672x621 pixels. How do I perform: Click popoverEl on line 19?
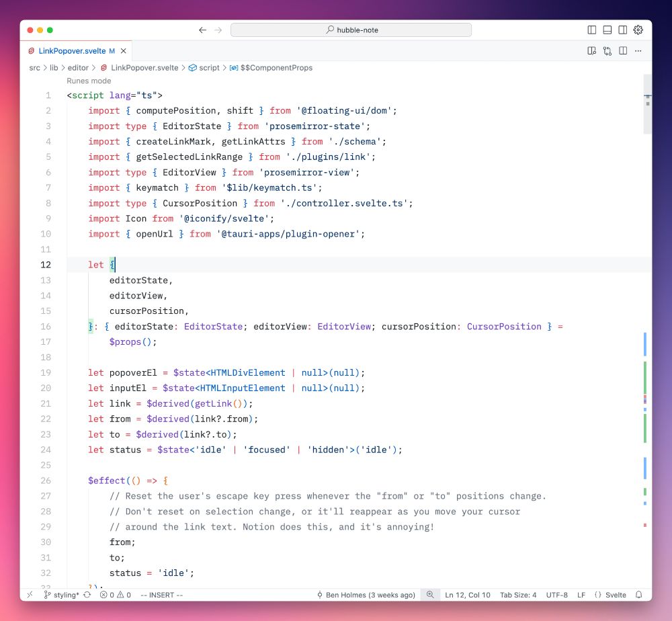[x=133, y=373]
